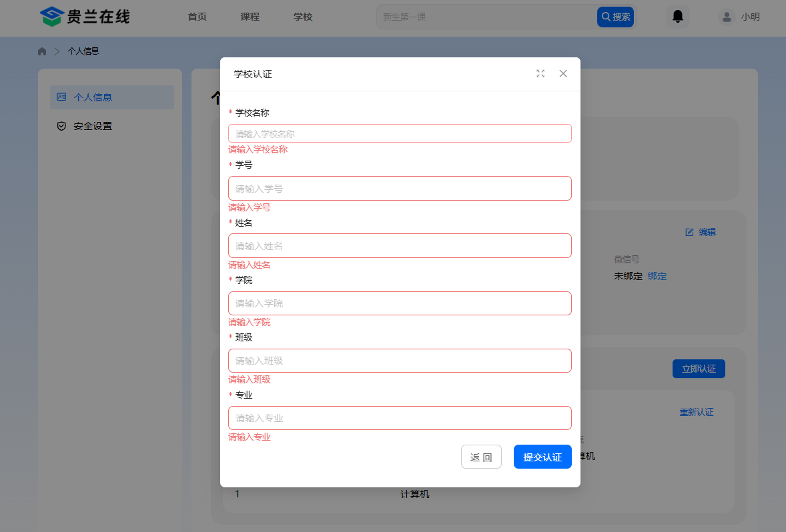Click the notification bell icon

[x=678, y=17]
